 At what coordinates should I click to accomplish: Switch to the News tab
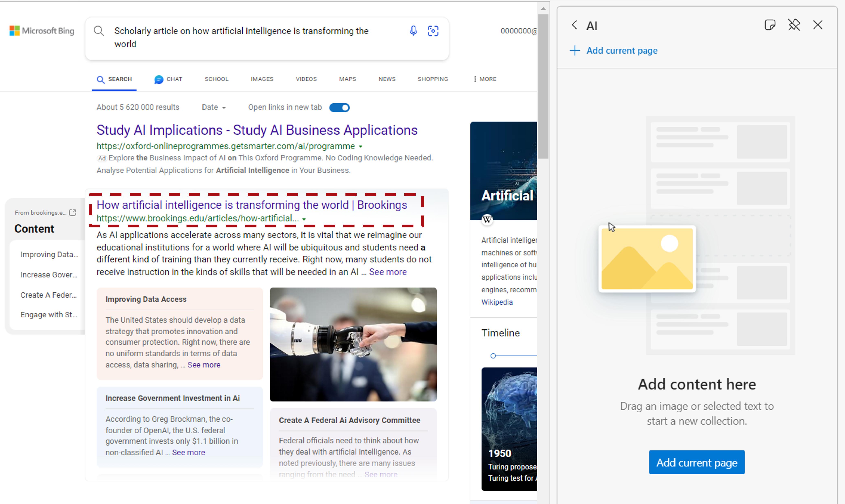(x=387, y=79)
